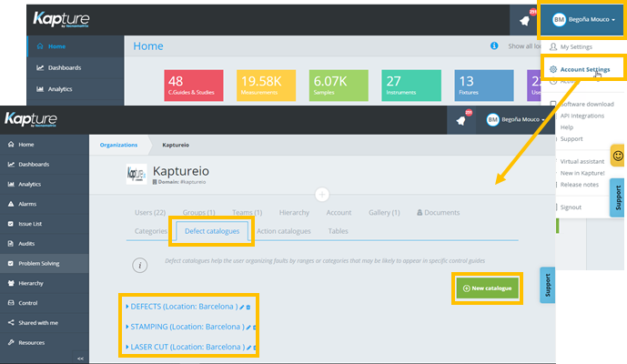Delete the DEFECTS catalogue with trash icon
Screen dimensions: 627x364
click(248, 308)
